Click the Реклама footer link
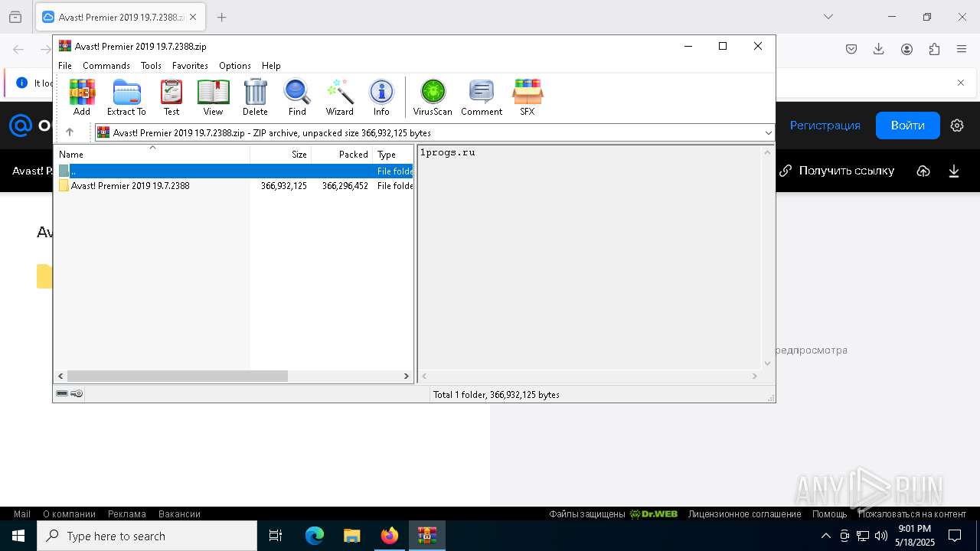980x551 pixels. [127, 514]
